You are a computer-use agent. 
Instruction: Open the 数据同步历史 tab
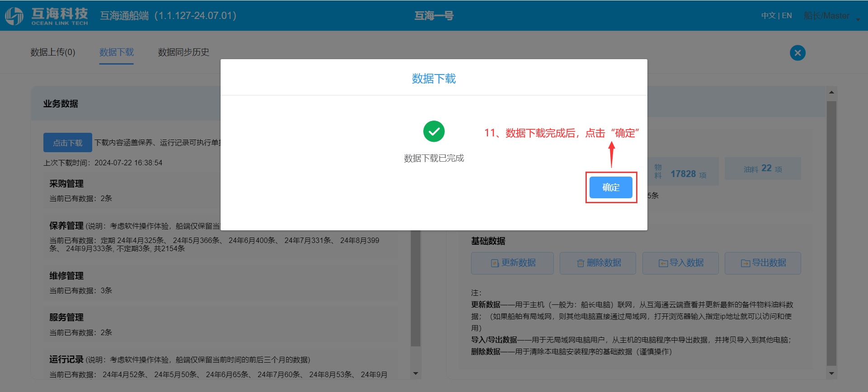(184, 52)
